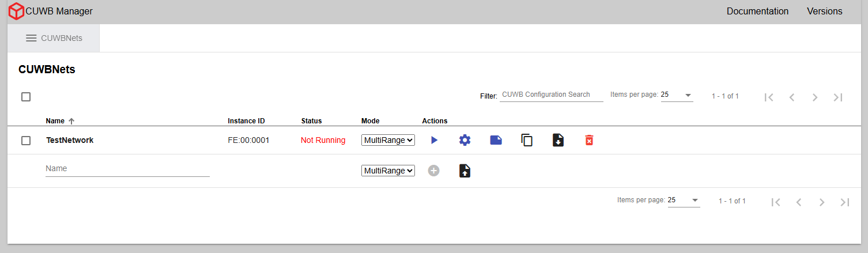This screenshot has width=868, height=253.
Task: Import configuration with the upload file icon
Action: tap(465, 171)
